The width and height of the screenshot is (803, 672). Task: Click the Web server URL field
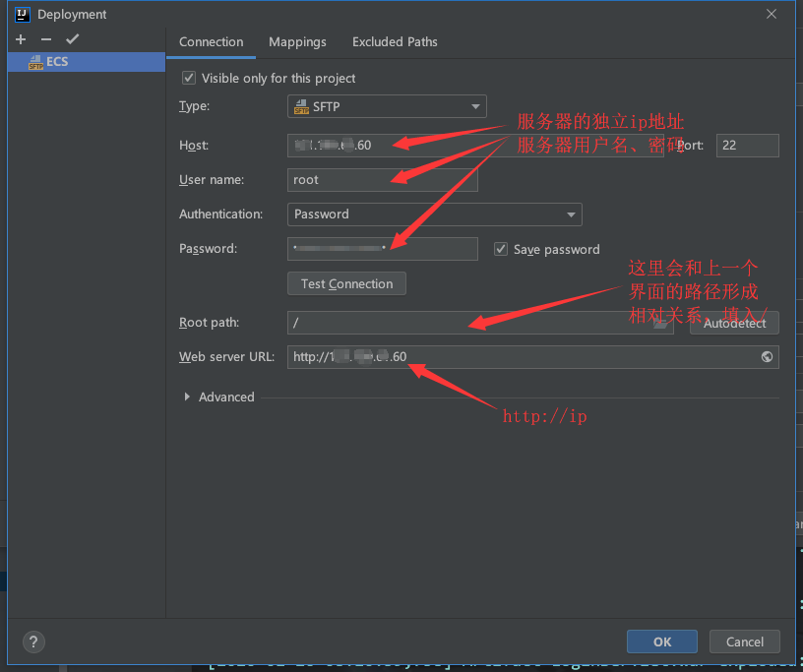click(x=533, y=357)
